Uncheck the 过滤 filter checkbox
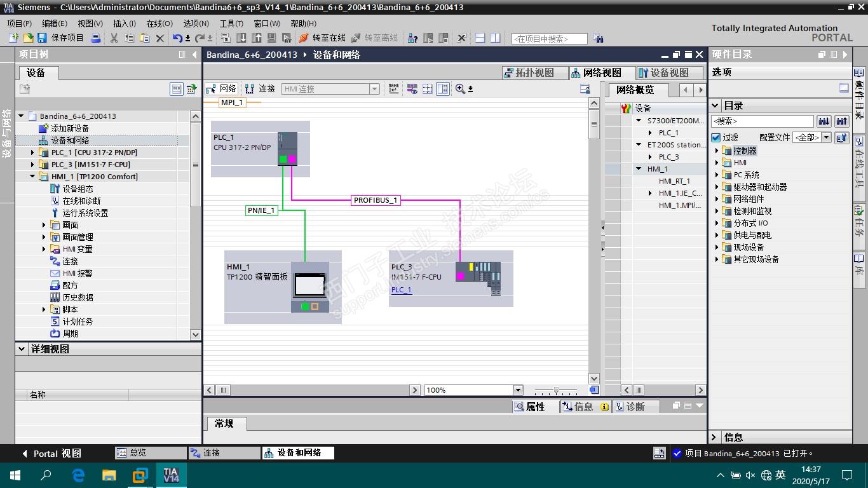This screenshot has height=488, width=868. [x=716, y=137]
